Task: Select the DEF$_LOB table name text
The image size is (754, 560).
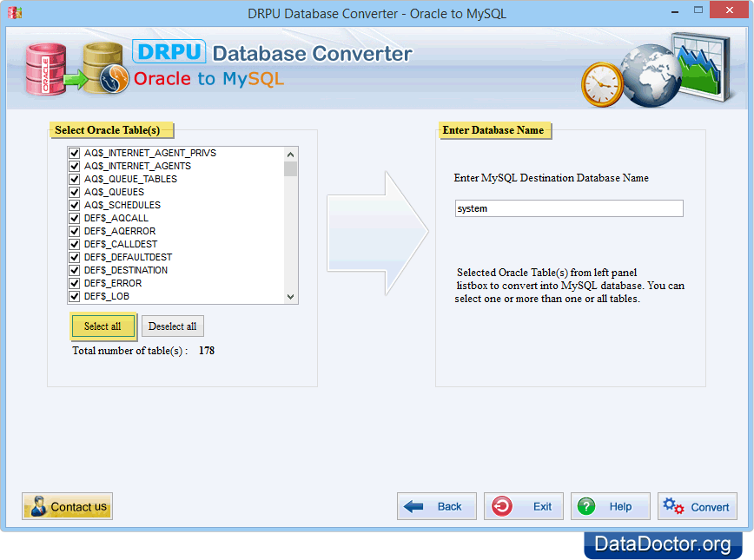Action: tap(107, 296)
